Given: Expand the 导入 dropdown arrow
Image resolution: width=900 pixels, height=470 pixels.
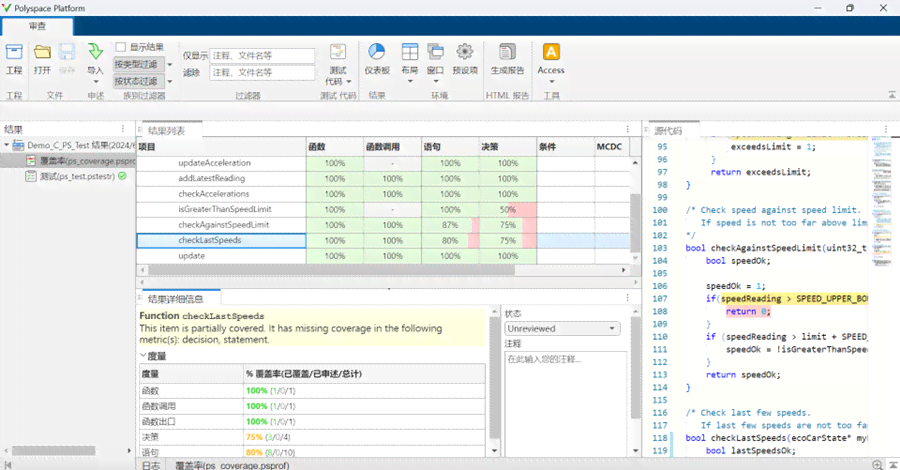Looking at the screenshot, I should click(95, 81).
